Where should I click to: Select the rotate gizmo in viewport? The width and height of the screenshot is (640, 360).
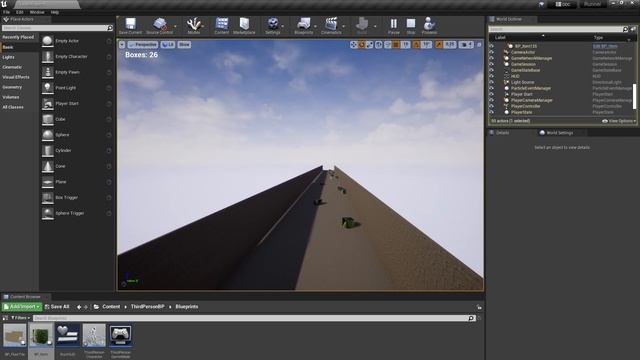tap(361, 44)
